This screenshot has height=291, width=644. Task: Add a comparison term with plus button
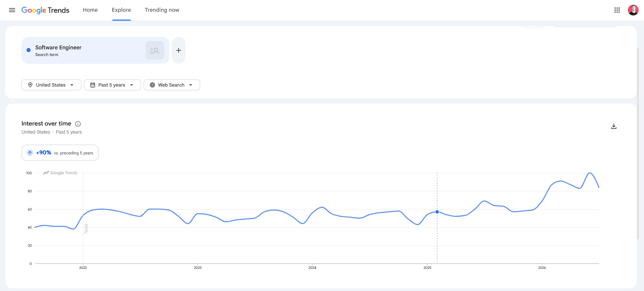tap(179, 50)
